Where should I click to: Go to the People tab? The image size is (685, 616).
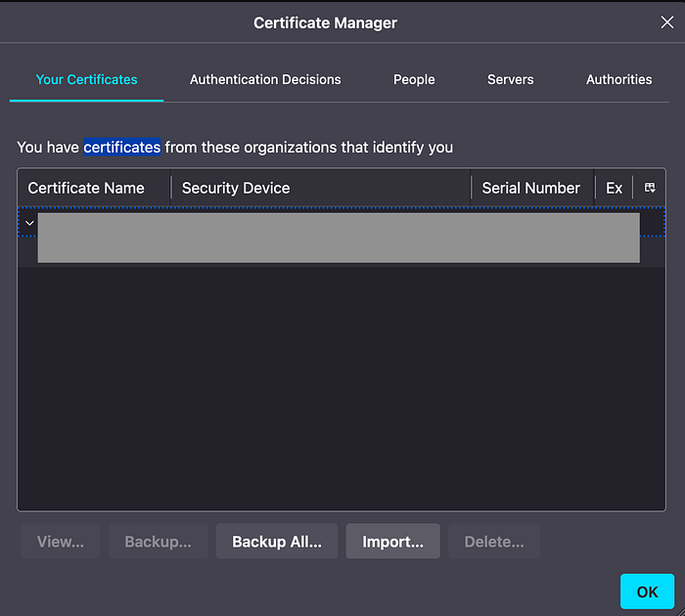tap(414, 79)
